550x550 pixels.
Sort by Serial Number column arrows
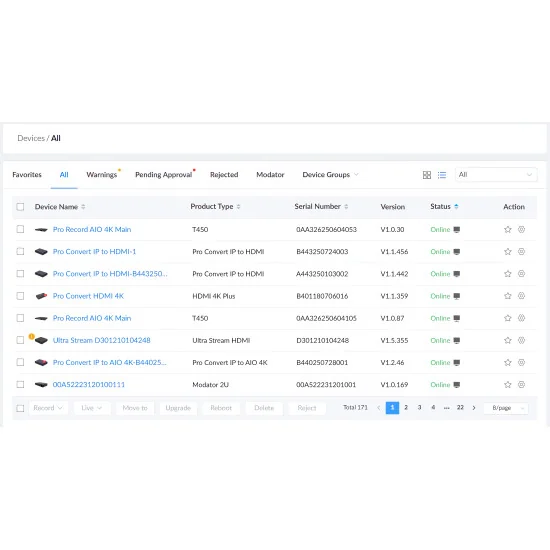point(346,207)
